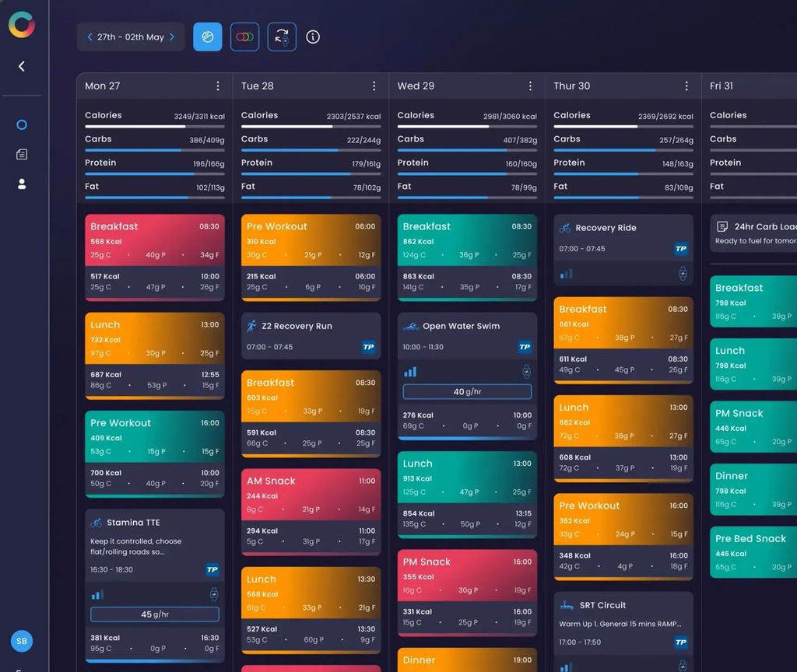Open the info icon next to the toolbar
The width and height of the screenshot is (797, 672).
(313, 37)
